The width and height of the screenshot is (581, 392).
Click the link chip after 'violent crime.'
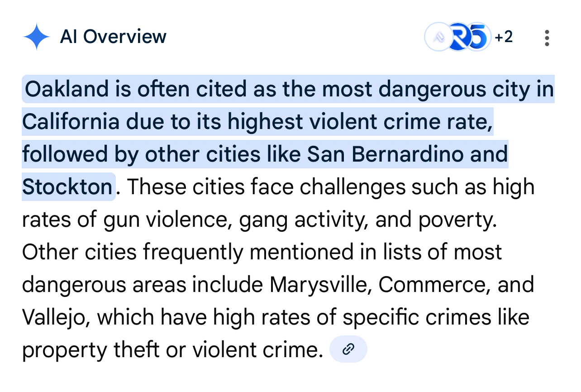(348, 349)
